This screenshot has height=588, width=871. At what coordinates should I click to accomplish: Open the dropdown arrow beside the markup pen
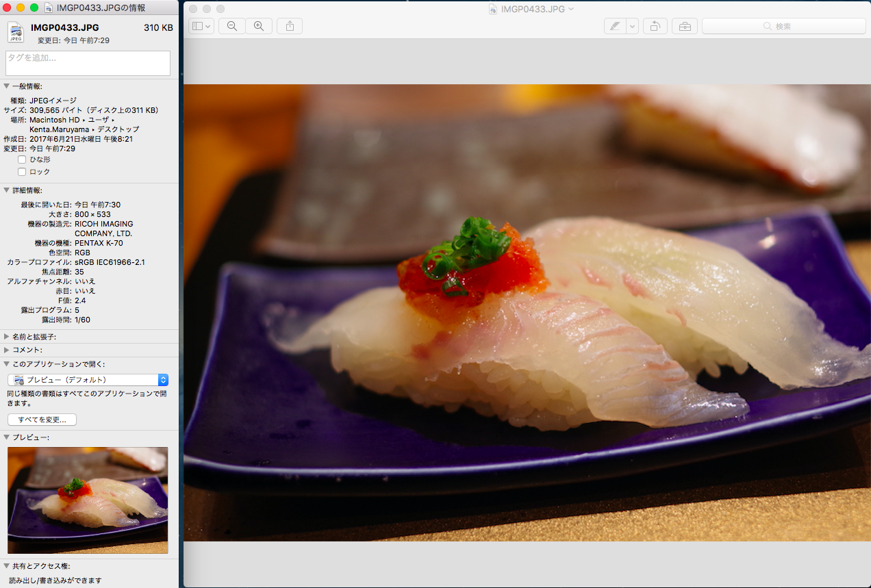point(632,26)
